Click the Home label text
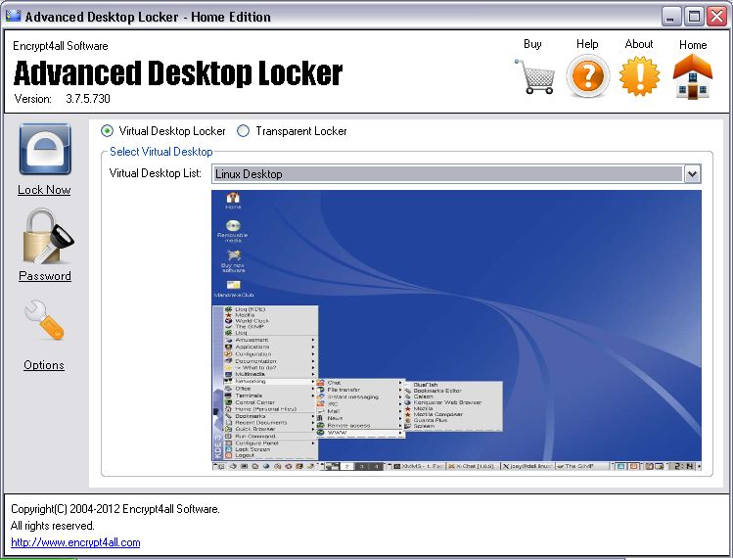This screenshot has height=560, width=733. click(x=693, y=45)
